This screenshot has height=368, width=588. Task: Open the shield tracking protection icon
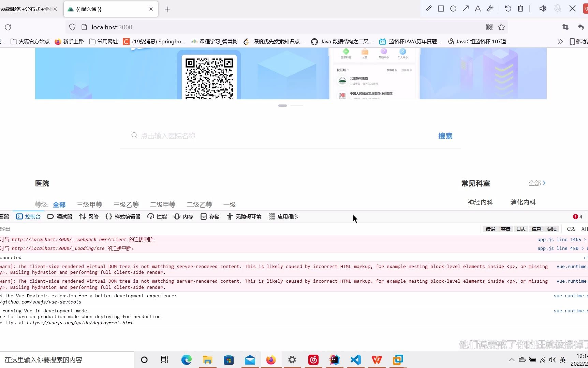72,27
